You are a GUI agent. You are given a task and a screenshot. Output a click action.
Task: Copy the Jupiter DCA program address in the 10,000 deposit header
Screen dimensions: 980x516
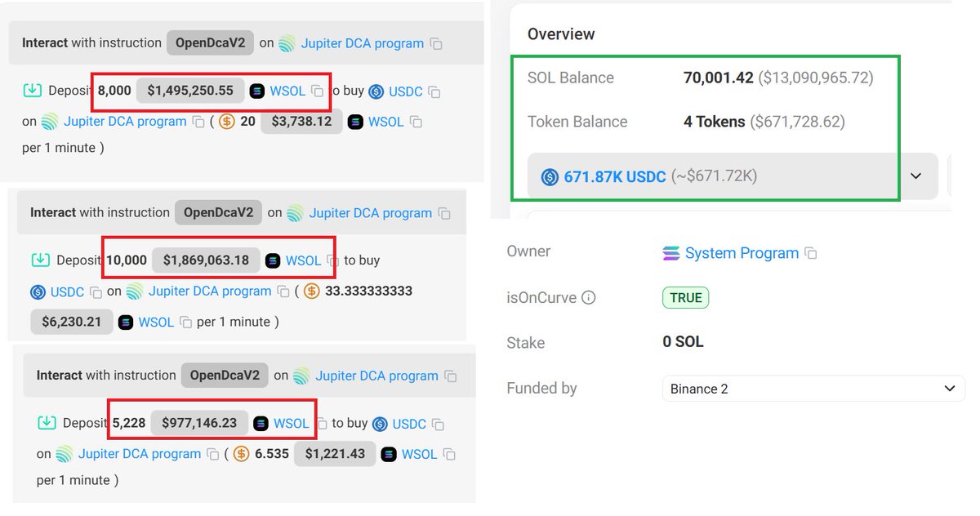[444, 214]
